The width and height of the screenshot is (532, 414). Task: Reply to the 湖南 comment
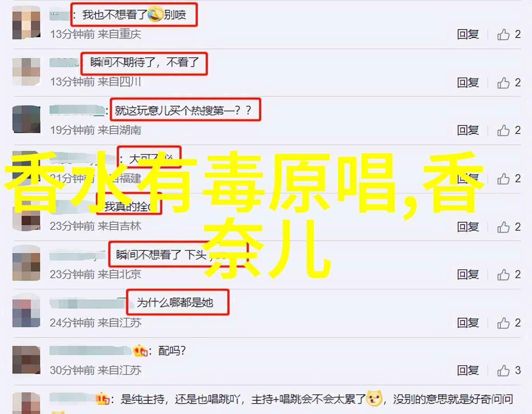tap(468, 130)
